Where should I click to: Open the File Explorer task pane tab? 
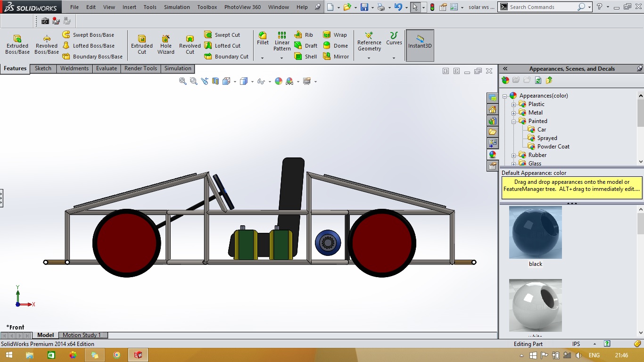tap(493, 132)
